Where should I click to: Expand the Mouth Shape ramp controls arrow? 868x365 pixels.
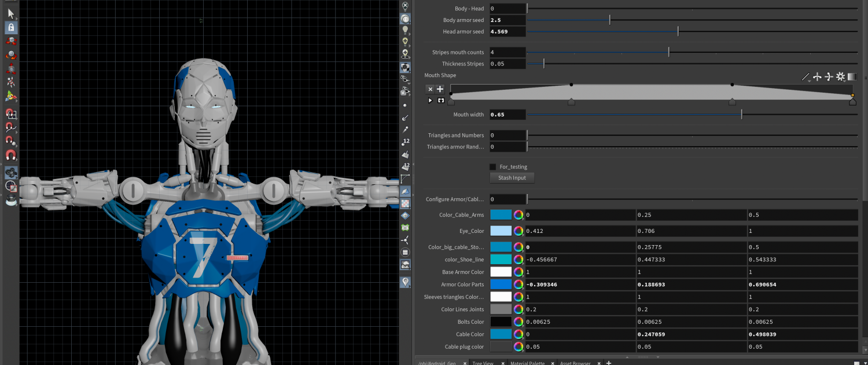pyautogui.click(x=430, y=100)
